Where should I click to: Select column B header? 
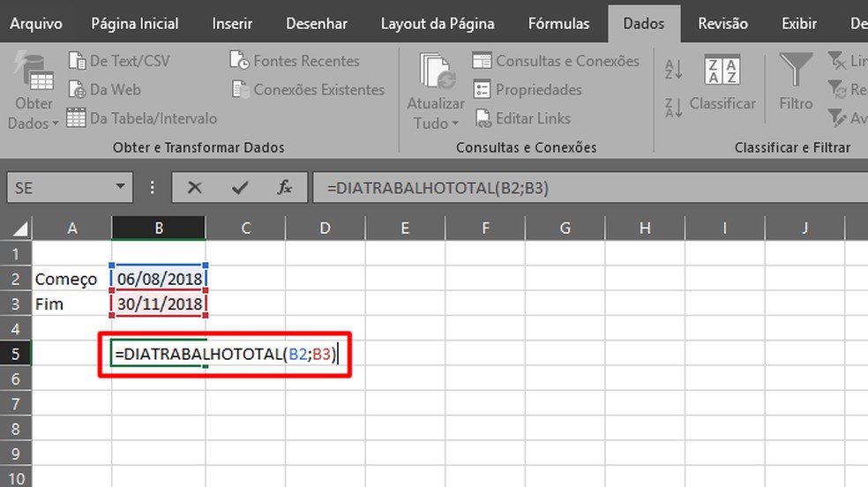tap(159, 228)
